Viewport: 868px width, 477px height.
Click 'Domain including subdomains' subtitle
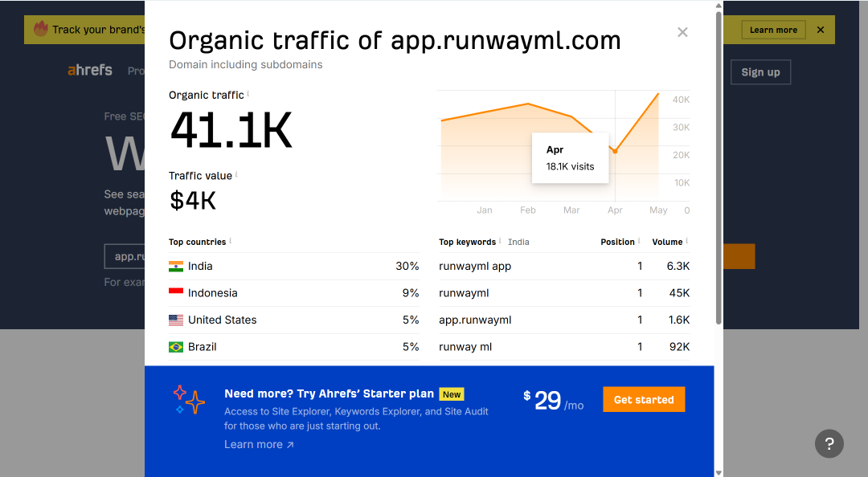[x=245, y=65]
